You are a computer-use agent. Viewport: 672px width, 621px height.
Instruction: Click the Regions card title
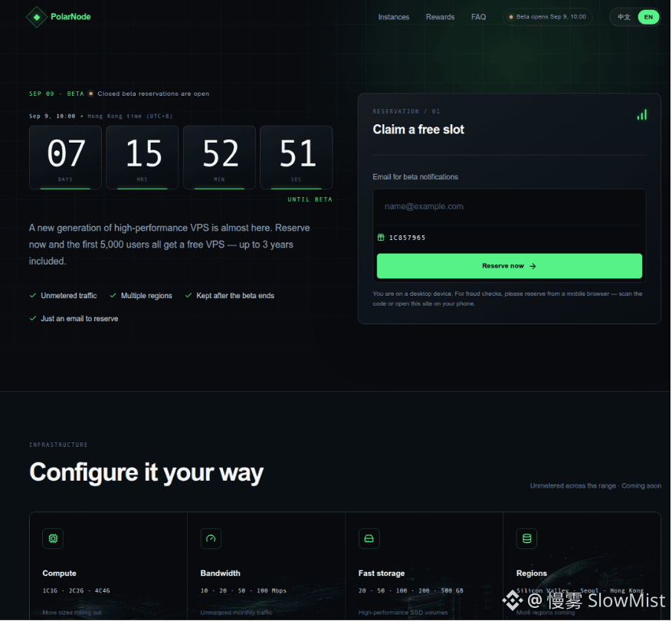tap(532, 573)
